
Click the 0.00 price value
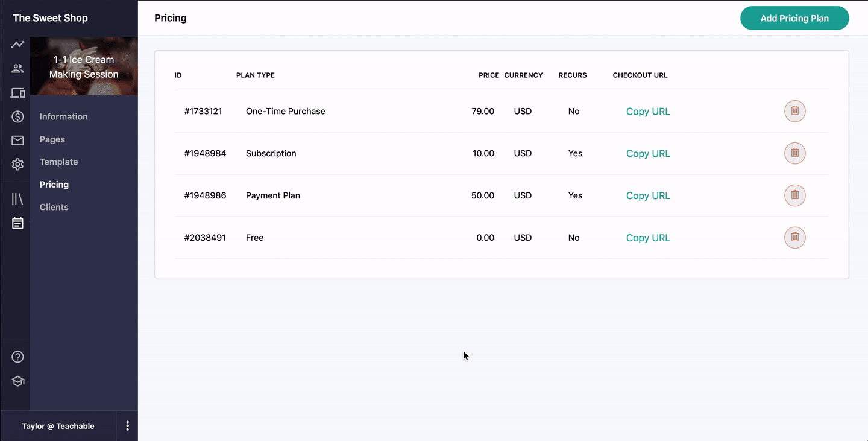485,238
